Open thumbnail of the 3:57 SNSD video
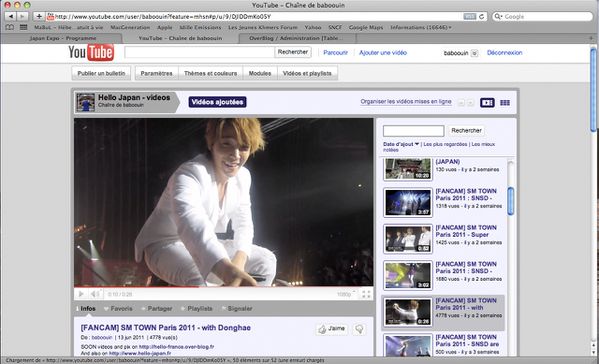 (408, 202)
